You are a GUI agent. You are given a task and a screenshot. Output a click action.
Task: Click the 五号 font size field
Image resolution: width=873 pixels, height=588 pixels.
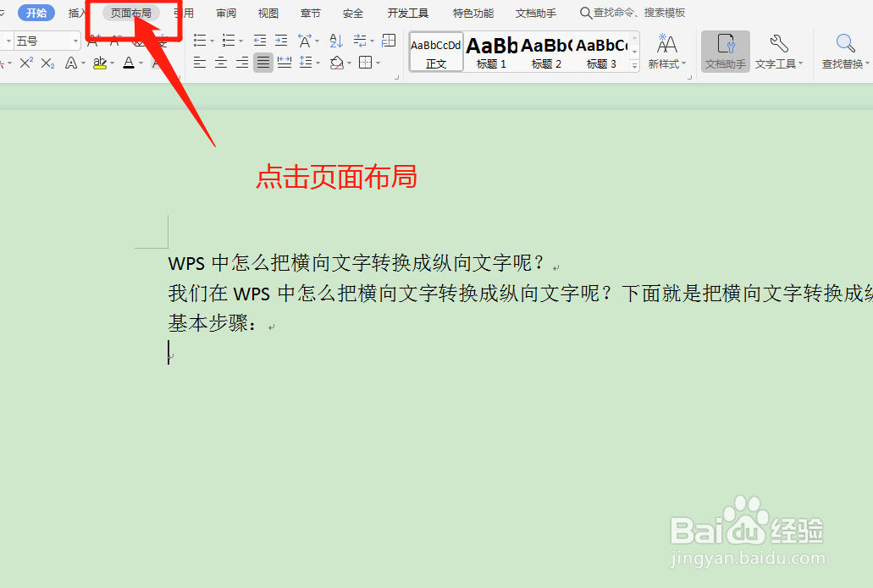pos(41,41)
